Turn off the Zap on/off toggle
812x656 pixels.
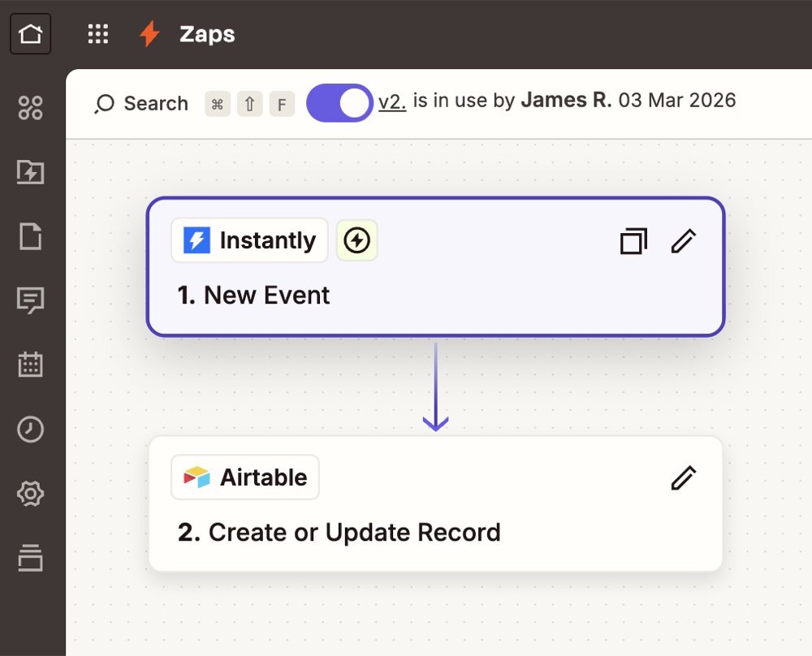click(339, 103)
